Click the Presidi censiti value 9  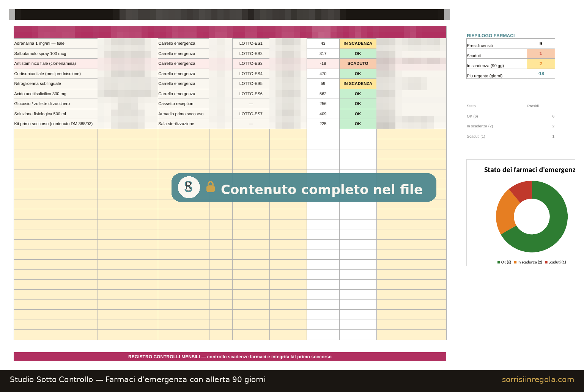(x=541, y=44)
